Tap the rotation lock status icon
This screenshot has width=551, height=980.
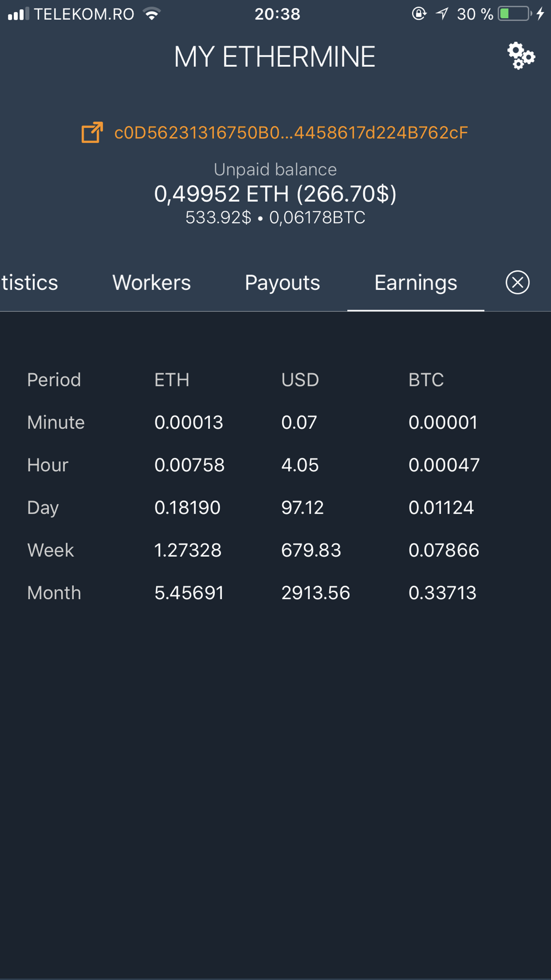pos(419,14)
